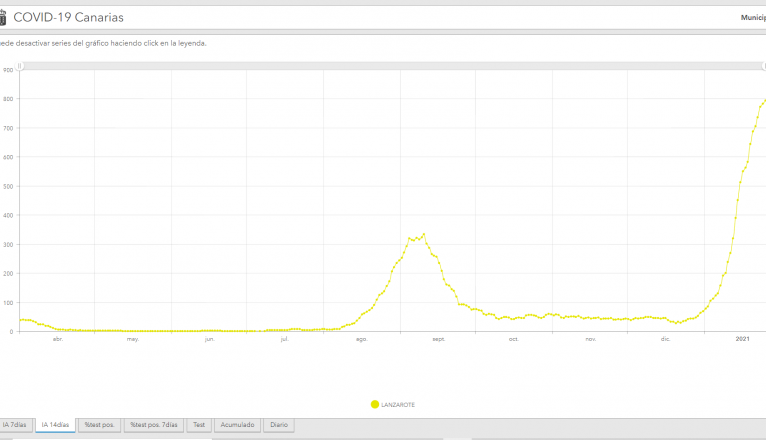Click the sept. month label on the axis

coord(438,339)
